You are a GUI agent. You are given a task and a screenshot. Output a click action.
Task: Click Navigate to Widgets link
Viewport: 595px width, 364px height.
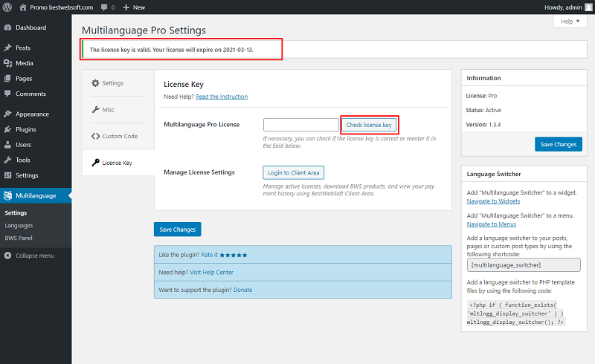click(x=493, y=201)
